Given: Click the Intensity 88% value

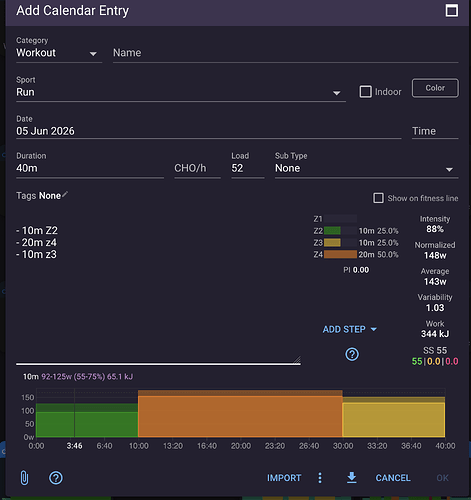Looking at the screenshot, I should [435, 229].
